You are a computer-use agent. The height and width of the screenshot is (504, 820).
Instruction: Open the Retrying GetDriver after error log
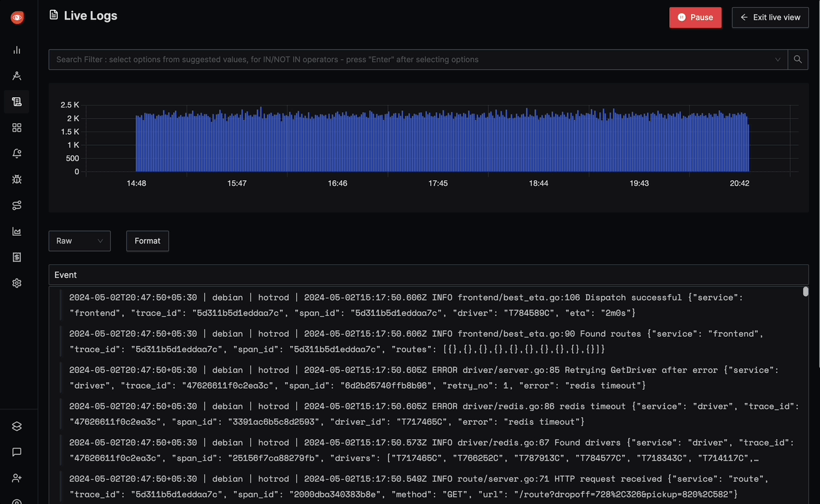[427, 378]
